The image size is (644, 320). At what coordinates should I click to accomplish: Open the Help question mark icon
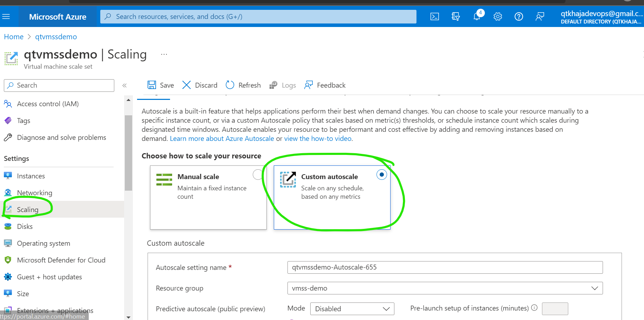coord(519,16)
